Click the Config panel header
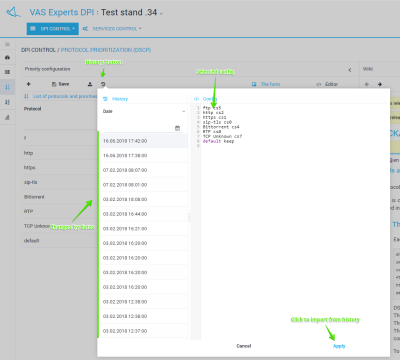This screenshot has height=360, width=400. [x=205, y=99]
